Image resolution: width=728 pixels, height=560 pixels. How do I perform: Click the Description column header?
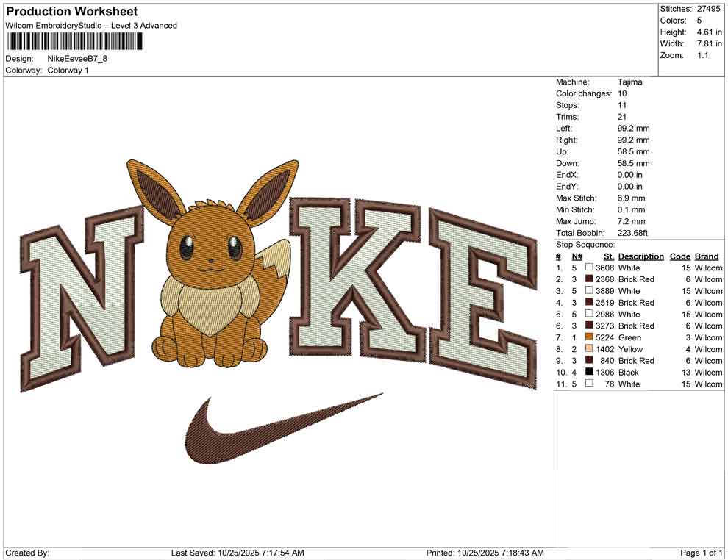[640, 256]
